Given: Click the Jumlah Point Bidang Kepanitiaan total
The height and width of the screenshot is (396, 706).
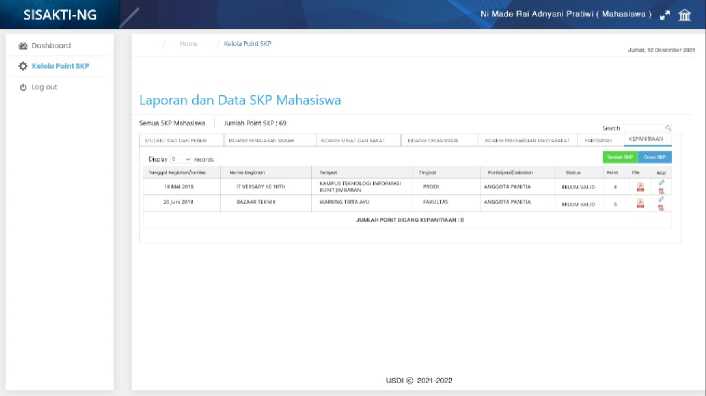Looking at the screenshot, I should 410,220.
